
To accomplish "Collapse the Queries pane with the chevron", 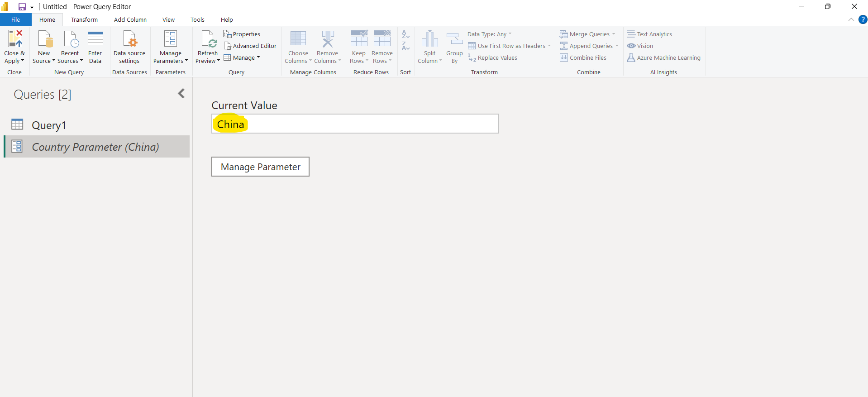I will (181, 94).
